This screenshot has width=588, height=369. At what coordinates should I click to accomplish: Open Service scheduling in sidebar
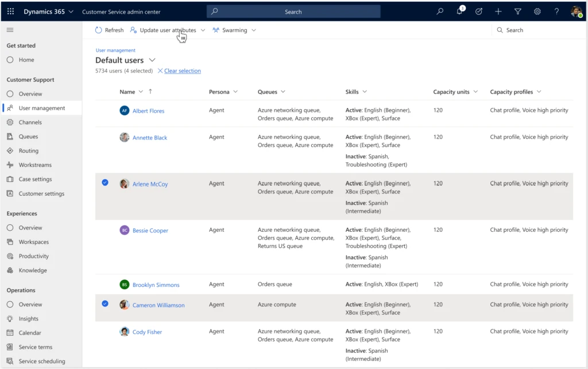(x=41, y=362)
